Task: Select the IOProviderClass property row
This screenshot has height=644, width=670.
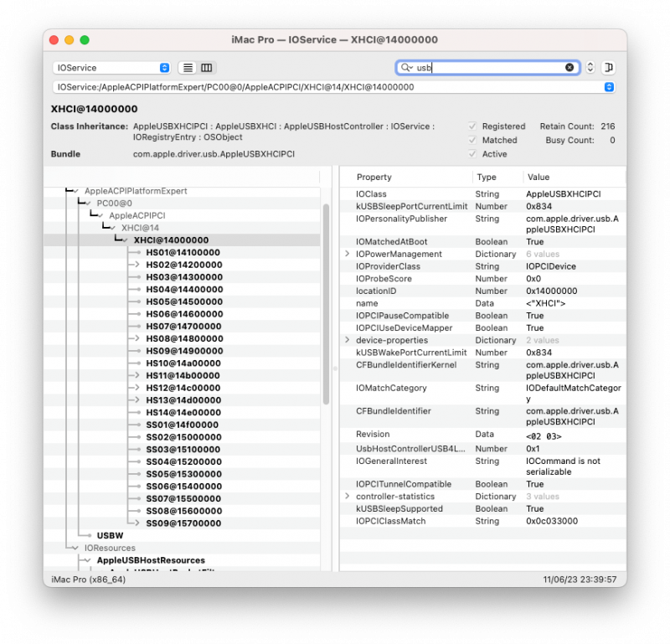Action: [x=483, y=266]
